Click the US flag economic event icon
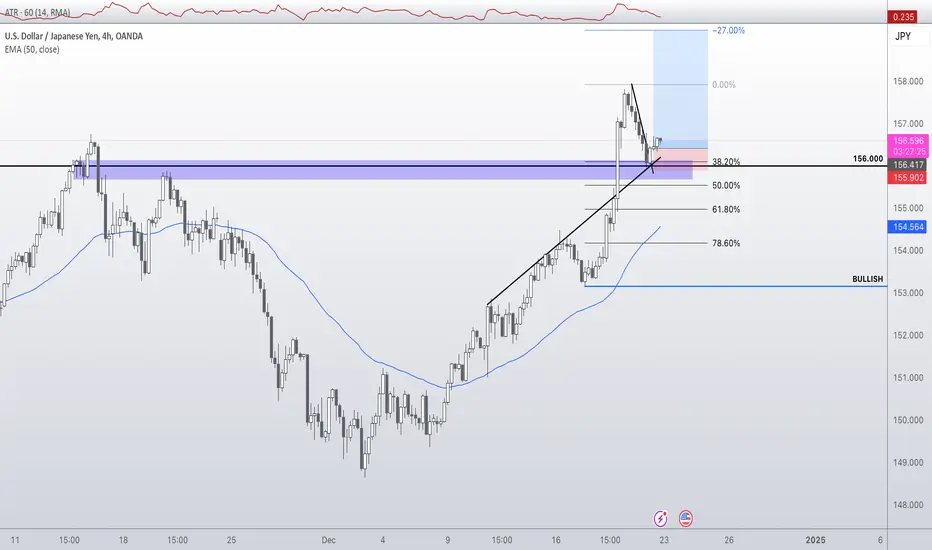Screen dimensions: 932x550 tap(685, 518)
